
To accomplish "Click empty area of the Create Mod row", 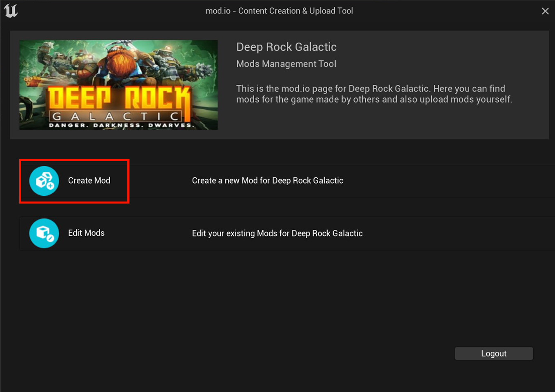I will (449, 181).
